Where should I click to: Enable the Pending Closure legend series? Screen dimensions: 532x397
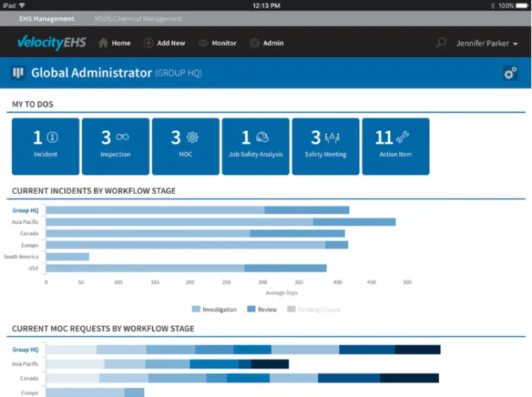[x=314, y=310]
